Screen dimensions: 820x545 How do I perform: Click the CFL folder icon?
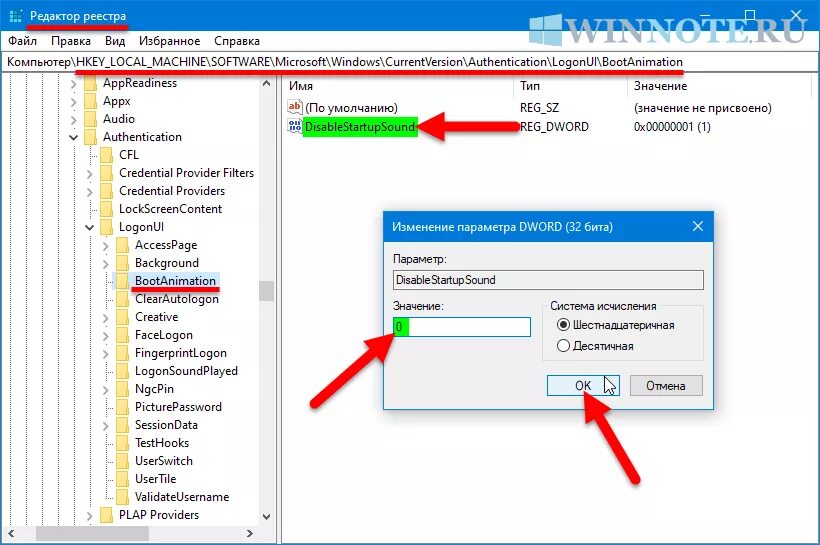point(106,155)
